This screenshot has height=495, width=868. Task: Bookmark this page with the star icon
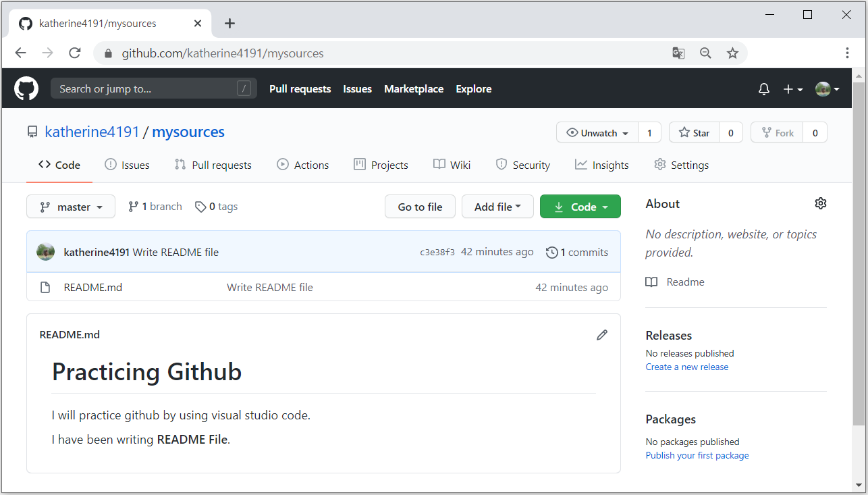732,53
